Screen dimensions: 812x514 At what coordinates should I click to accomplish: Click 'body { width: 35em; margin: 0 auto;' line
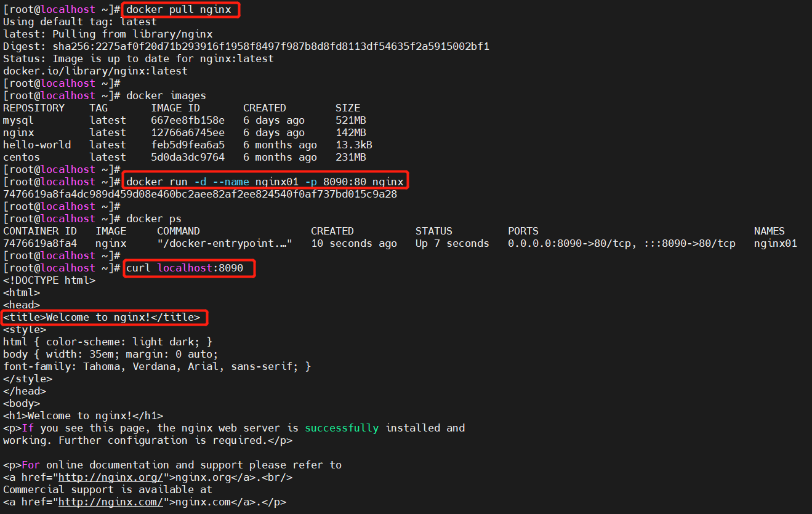coord(111,354)
